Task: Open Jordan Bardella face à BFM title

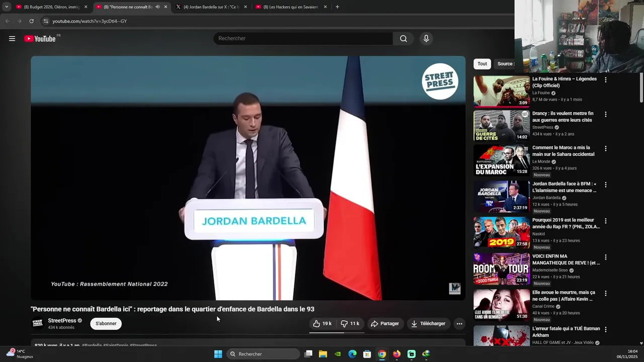Action: tap(565, 187)
